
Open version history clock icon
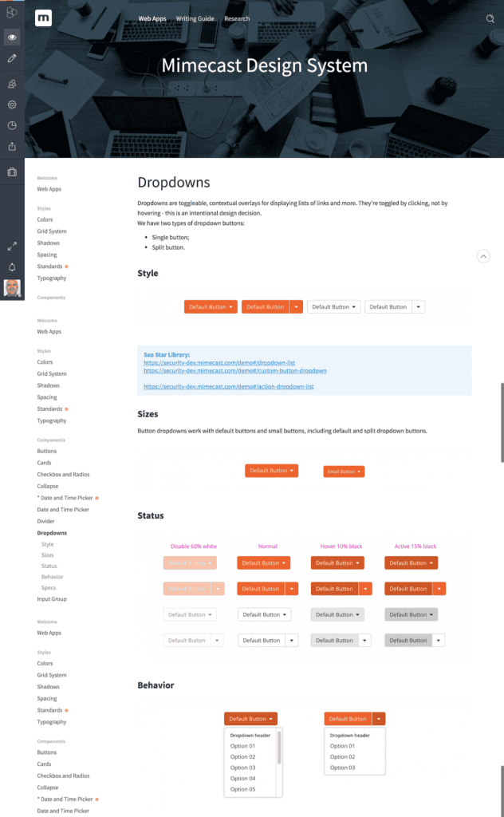[x=12, y=125]
